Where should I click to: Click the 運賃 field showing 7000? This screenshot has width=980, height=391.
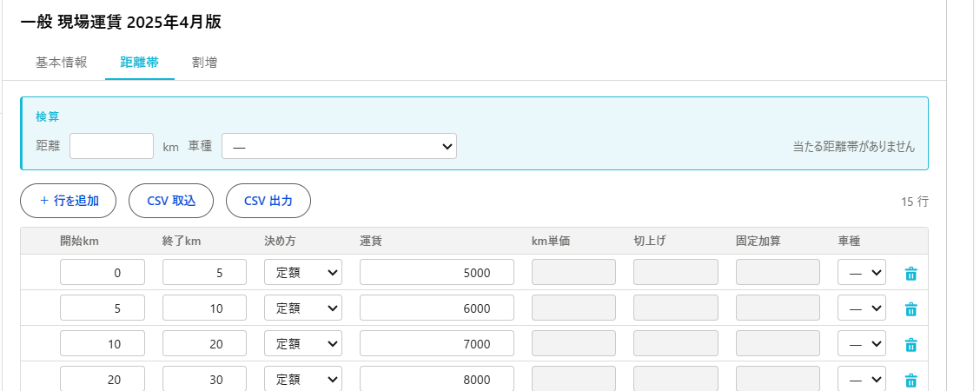pyautogui.click(x=437, y=343)
